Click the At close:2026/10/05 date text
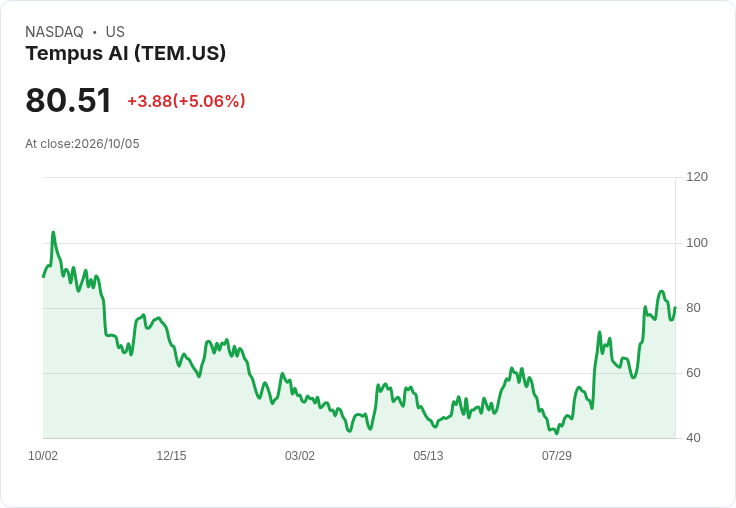The image size is (736, 508). click(x=82, y=144)
